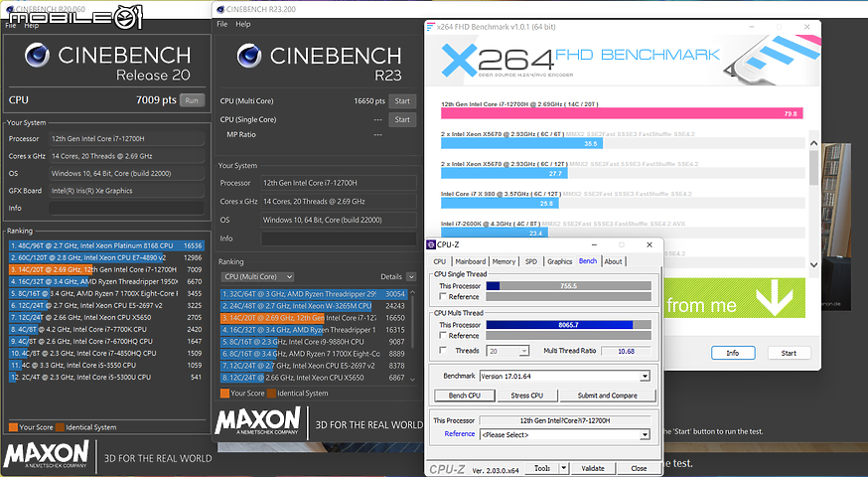Select R20 ranking row Intel Xeon Platinum 8168
Viewport: 868px width, 477px height.
(x=106, y=245)
